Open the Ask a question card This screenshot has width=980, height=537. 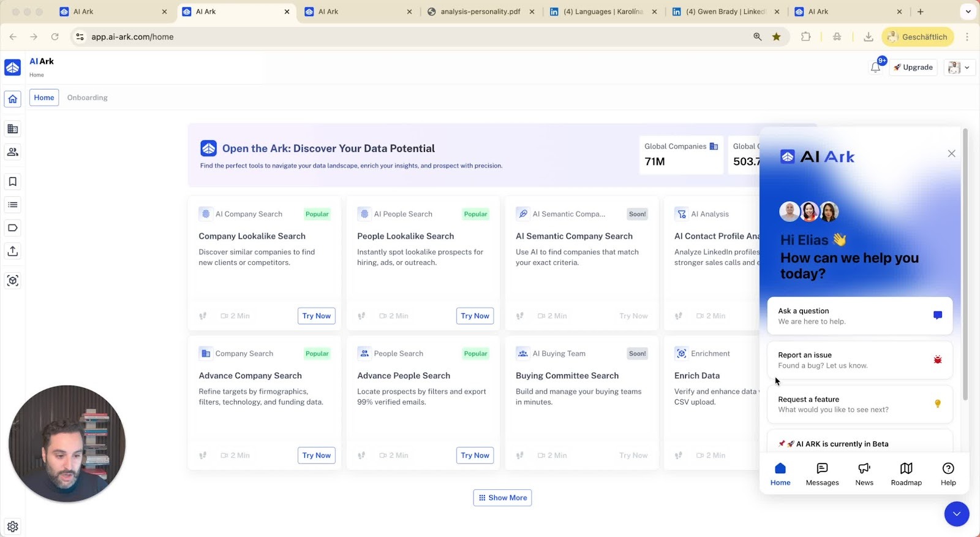coord(860,316)
